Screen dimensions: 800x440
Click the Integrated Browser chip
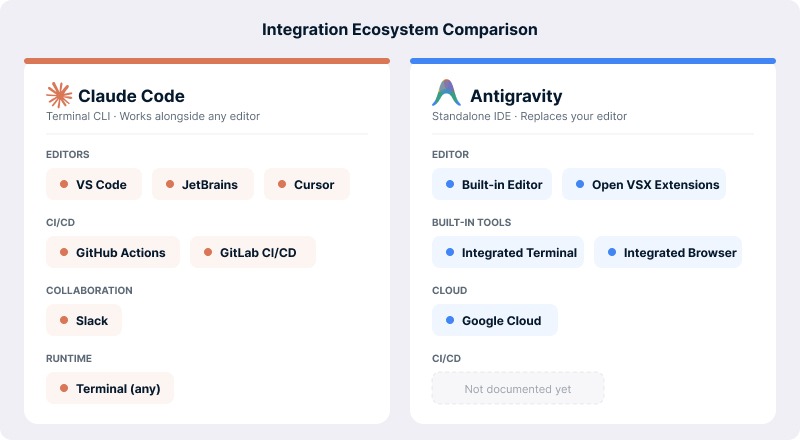(x=668, y=252)
